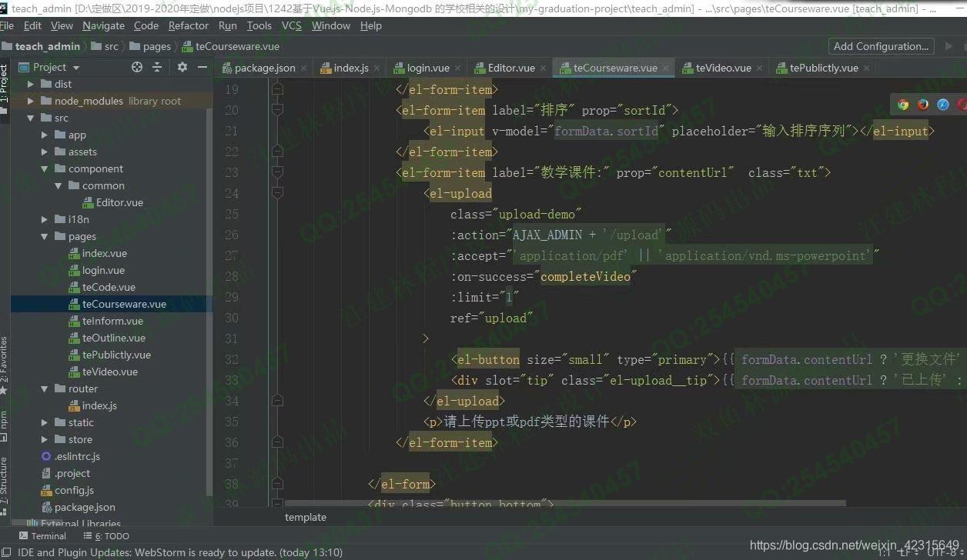Open Project panel settings gear

(x=182, y=67)
